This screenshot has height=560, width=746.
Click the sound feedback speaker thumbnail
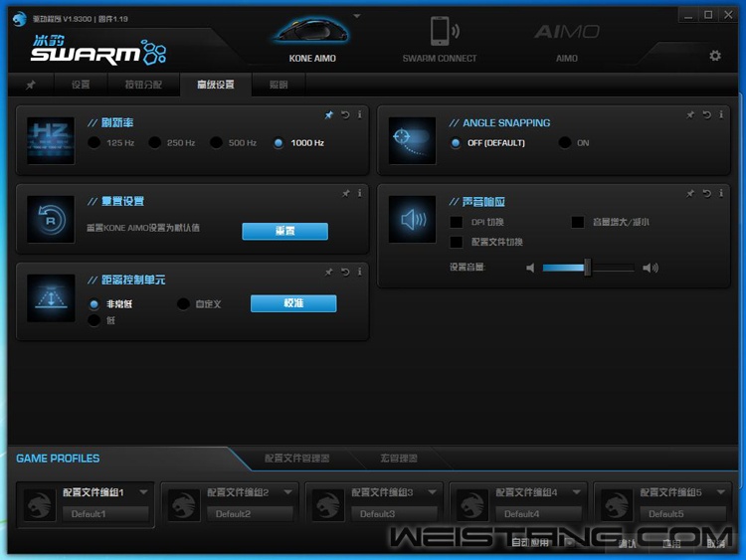(412, 220)
